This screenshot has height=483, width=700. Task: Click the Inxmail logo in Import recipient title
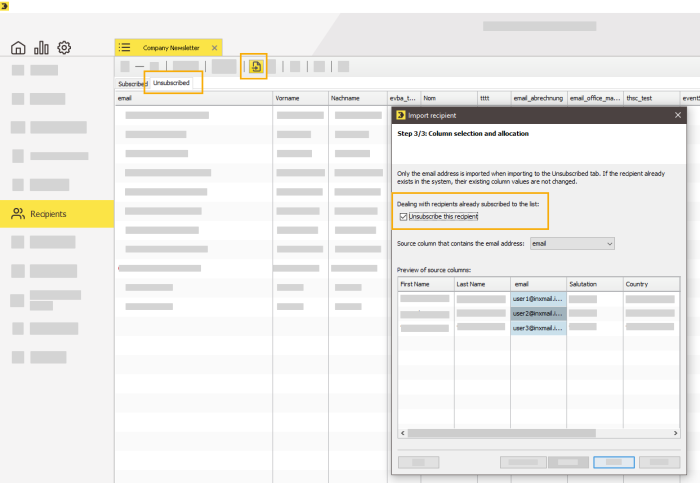pos(400,115)
